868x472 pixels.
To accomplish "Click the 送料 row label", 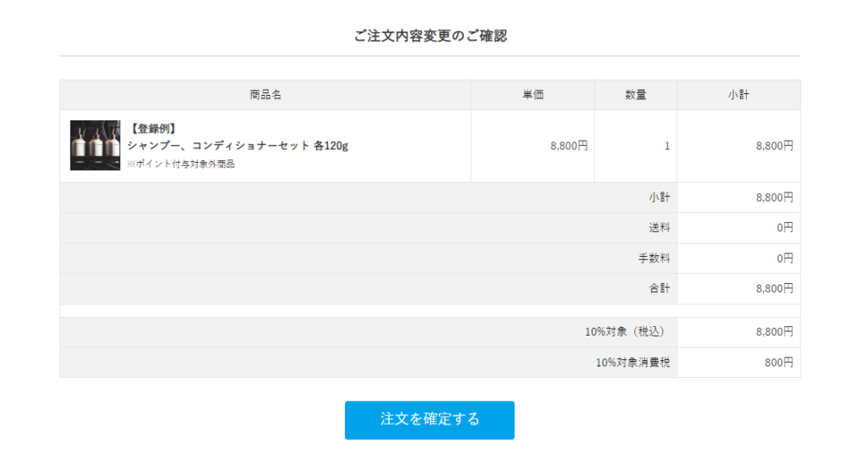I will point(659,228).
